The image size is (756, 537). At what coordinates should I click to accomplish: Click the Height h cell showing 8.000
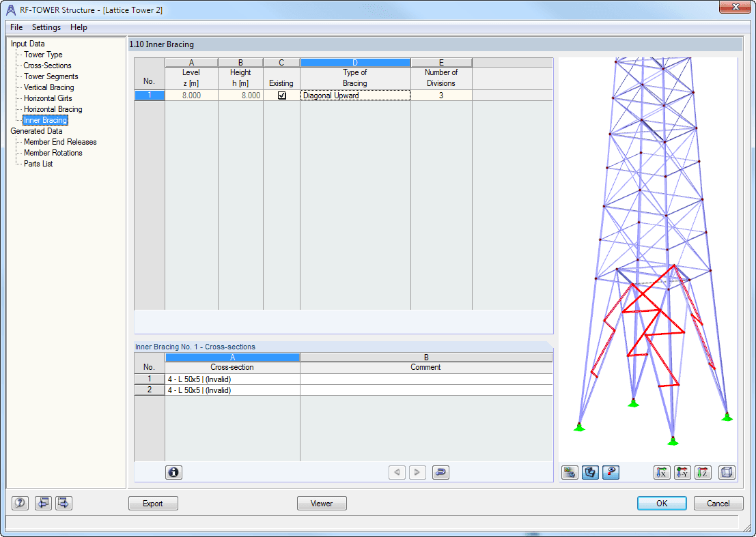240,96
